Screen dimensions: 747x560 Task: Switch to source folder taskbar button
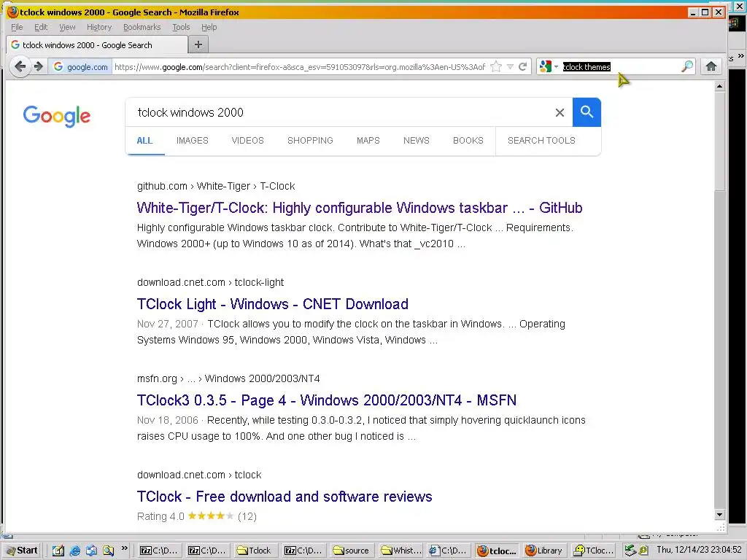352,551
